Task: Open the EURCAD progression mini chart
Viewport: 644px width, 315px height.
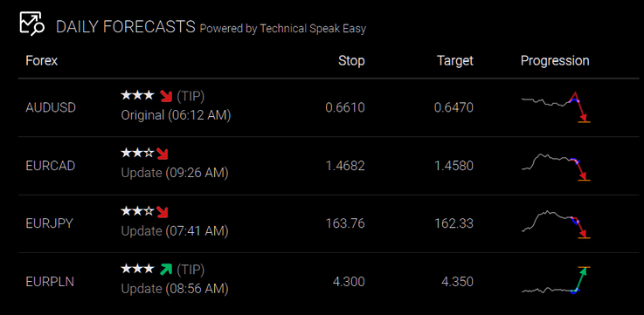Action: coord(556,167)
